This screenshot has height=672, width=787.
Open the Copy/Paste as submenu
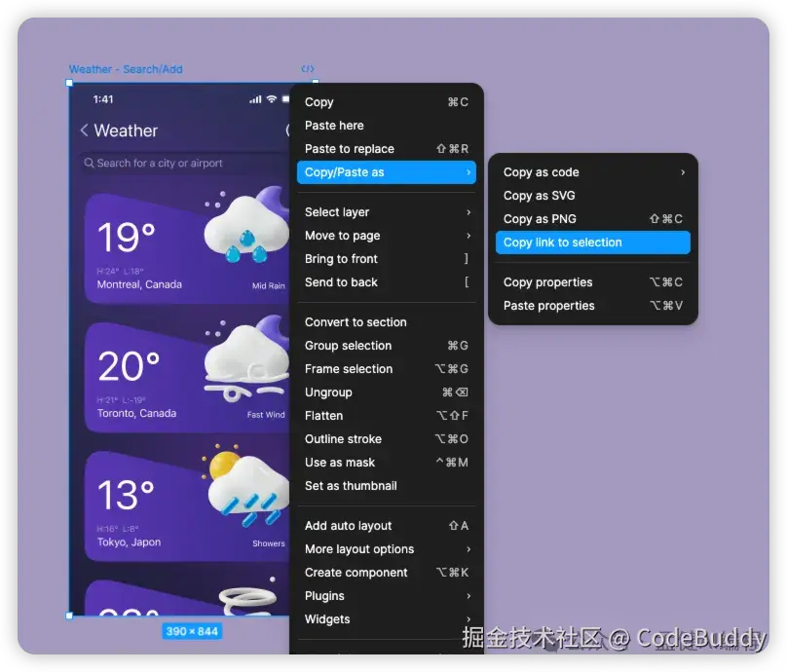386,172
